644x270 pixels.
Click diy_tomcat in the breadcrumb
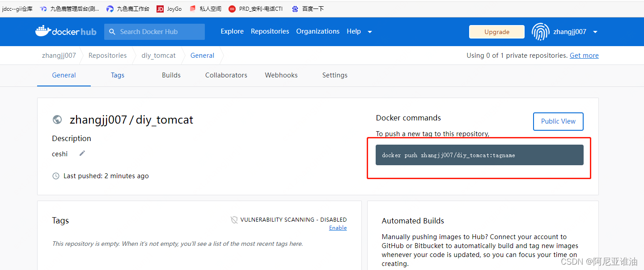click(x=159, y=56)
